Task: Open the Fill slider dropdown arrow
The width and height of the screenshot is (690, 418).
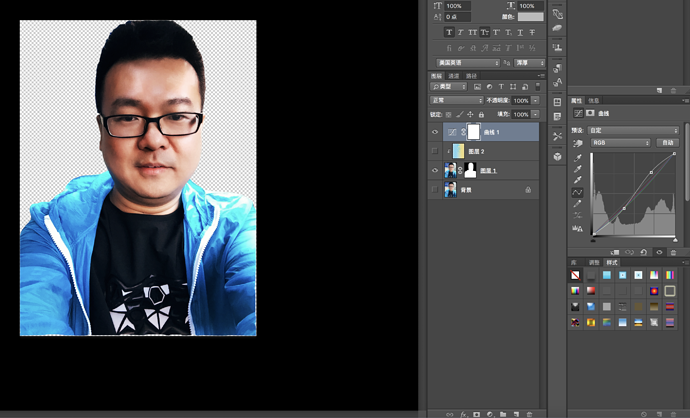Action: [536, 114]
